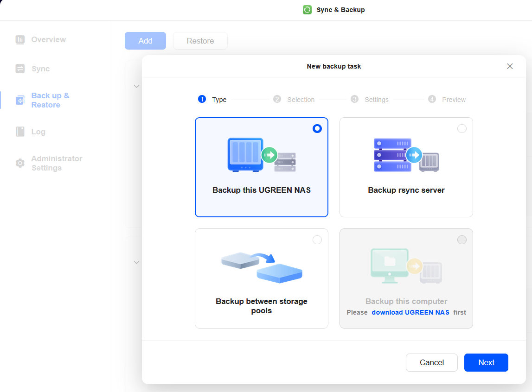The image size is (532, 392).
Task: Click the Restore button
Action: (x=200, y=41)
